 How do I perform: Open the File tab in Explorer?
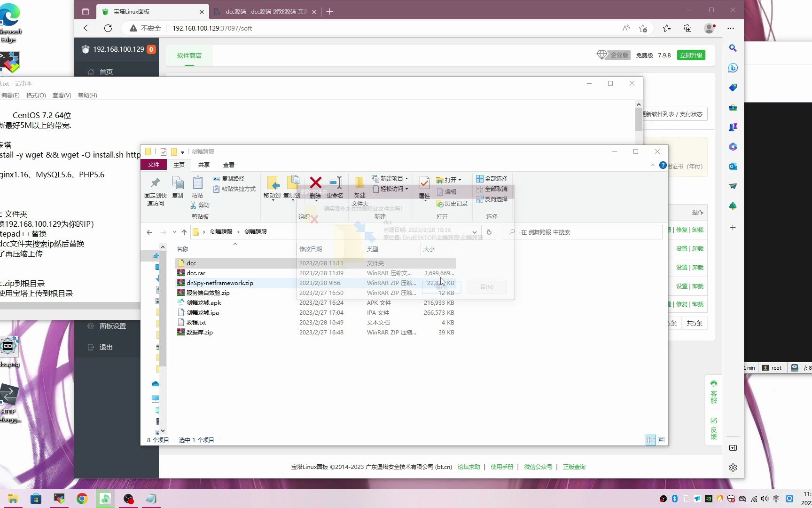click(154, 165)
